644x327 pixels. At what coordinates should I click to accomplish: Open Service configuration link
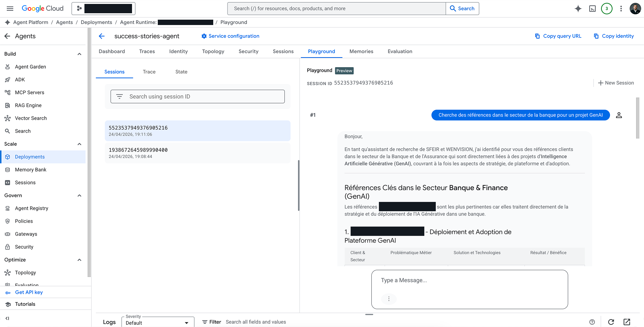click(230, 36)
